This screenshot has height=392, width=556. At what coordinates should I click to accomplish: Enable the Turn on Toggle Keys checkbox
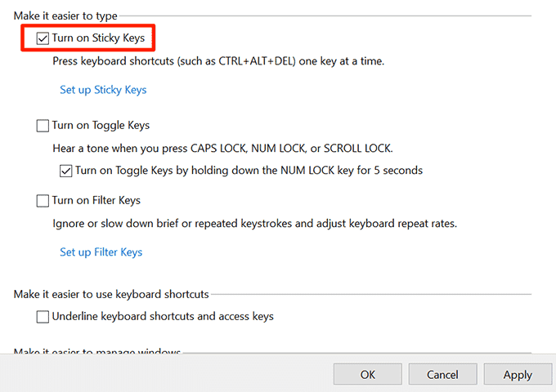43,126
